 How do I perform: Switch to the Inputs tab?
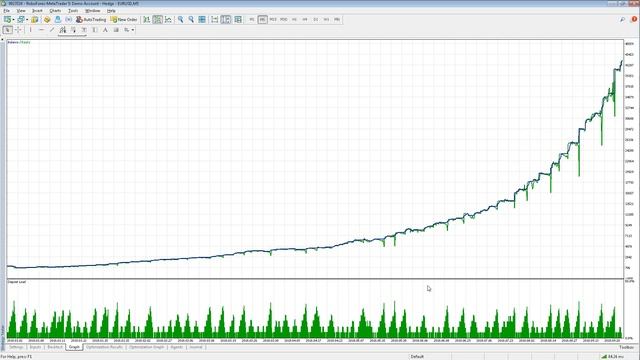(x=36, y=347)
